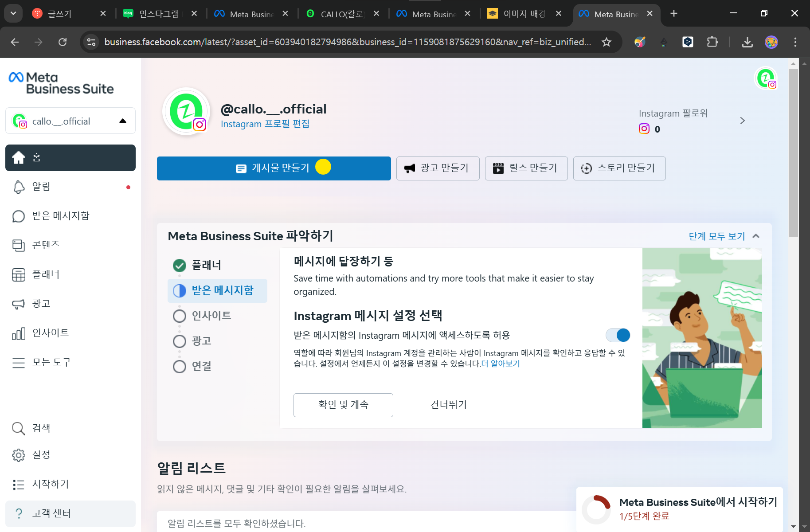
Task: Open the 콘텐츠 icon in sidebar
Action: coord(19,245)
